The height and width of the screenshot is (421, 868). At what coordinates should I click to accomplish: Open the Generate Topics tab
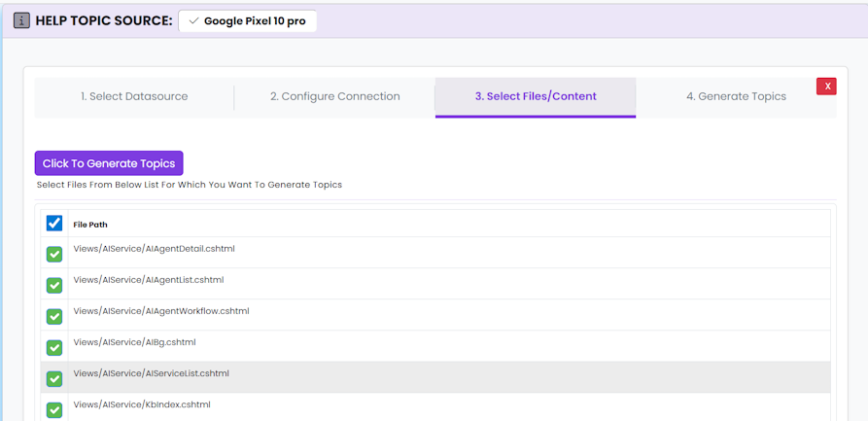click(736, 96)
